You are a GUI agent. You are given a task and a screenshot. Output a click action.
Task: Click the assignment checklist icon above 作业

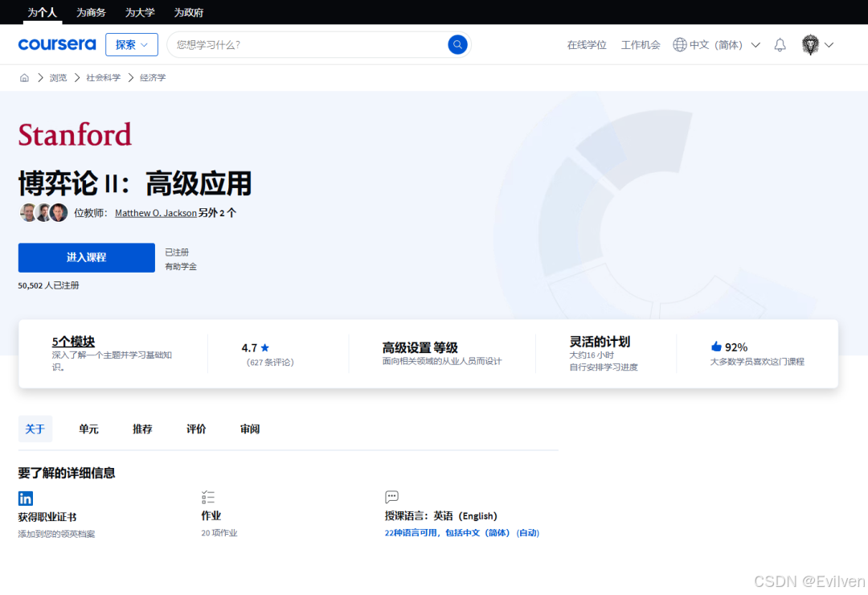[x=208, y=497]
